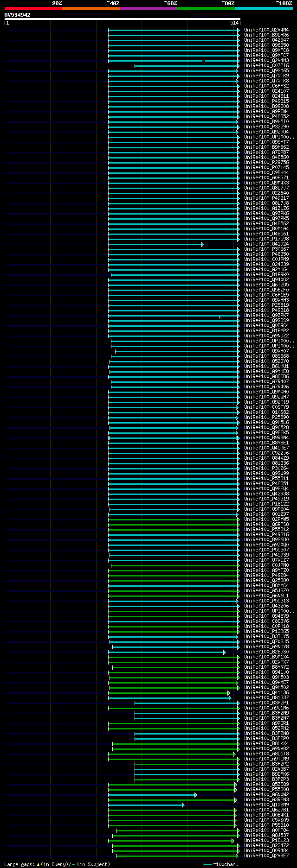Click the purple ~60% legend segment
297x868 pixels.
[148, 8]
